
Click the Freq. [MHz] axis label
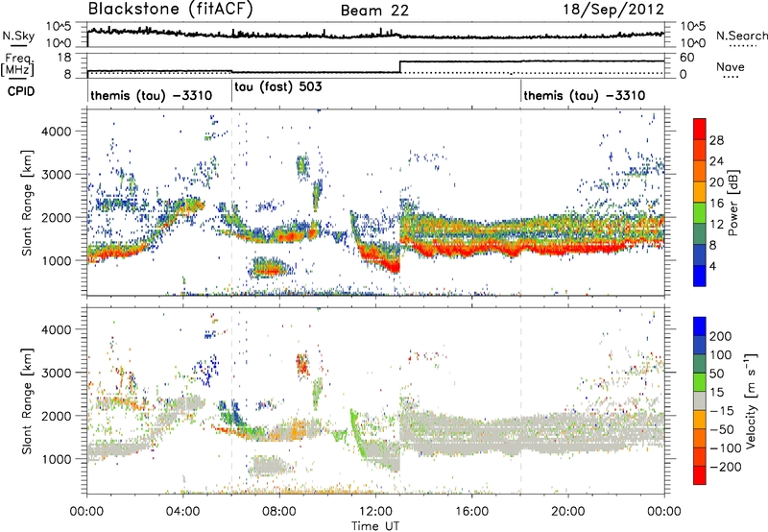[17, 64]
